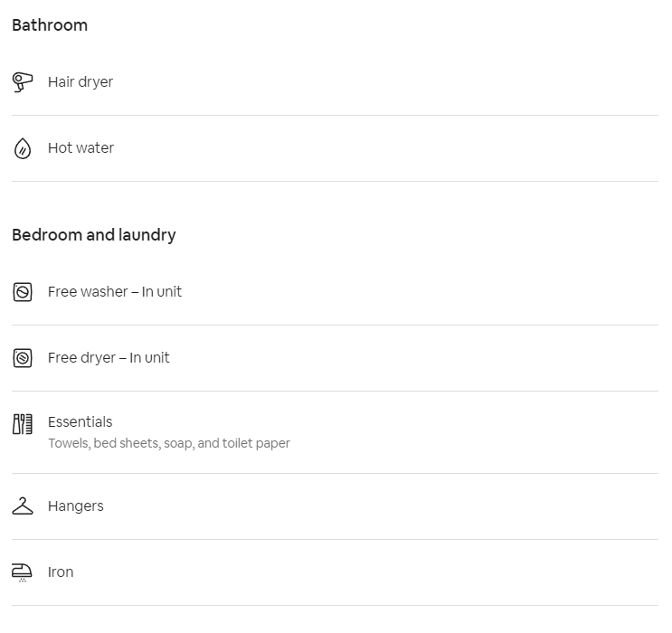Click the divider line below Hair dryer
Image resolution: width=672 pixels, height=633 pixels.
(x=335, y=115)
